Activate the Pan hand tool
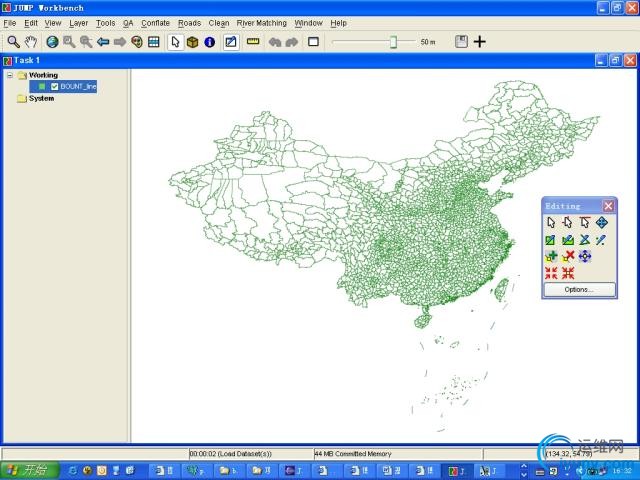The image size is (640, 480). click(x=30, y=42)
